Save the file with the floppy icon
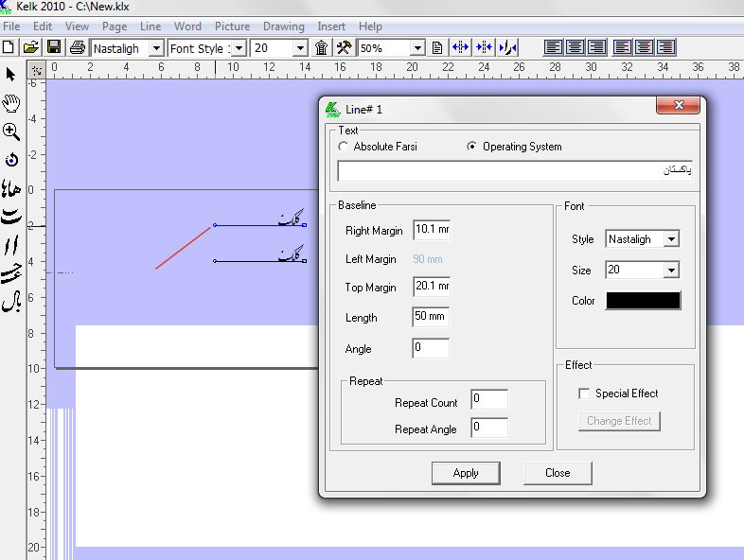The image size is (744, 560). 54,47
